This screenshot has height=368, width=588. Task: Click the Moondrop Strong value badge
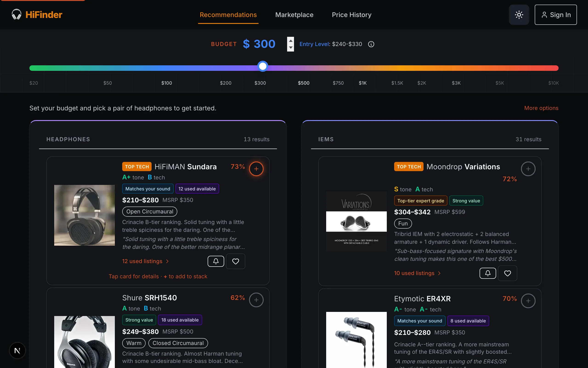(x=466, y=201)
